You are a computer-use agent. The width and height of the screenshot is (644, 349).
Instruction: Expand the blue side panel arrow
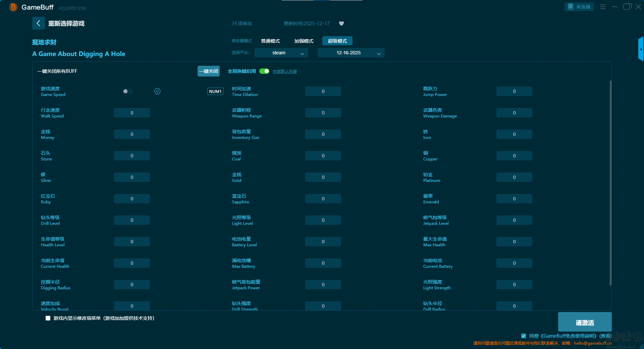click(641, 49)
